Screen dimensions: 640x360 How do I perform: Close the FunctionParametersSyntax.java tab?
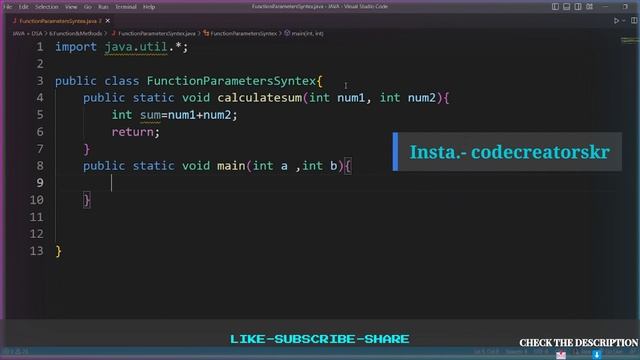click(x=108, y=20)
